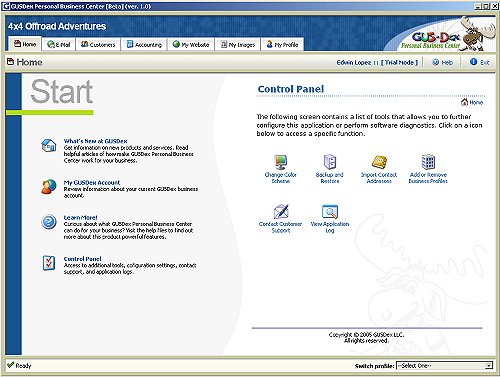Open the Switch profile dropdown
This screenshot has height=377, width=500.
(444, 366)
